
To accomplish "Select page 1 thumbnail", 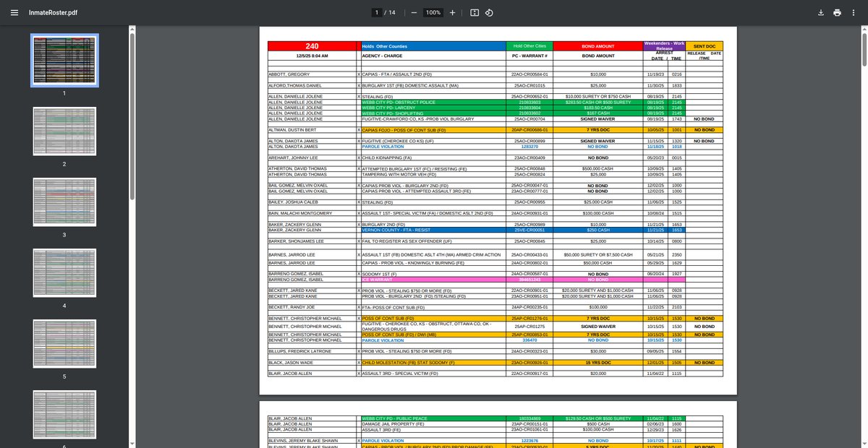I will pyautogui.click(x=64, y=60).
